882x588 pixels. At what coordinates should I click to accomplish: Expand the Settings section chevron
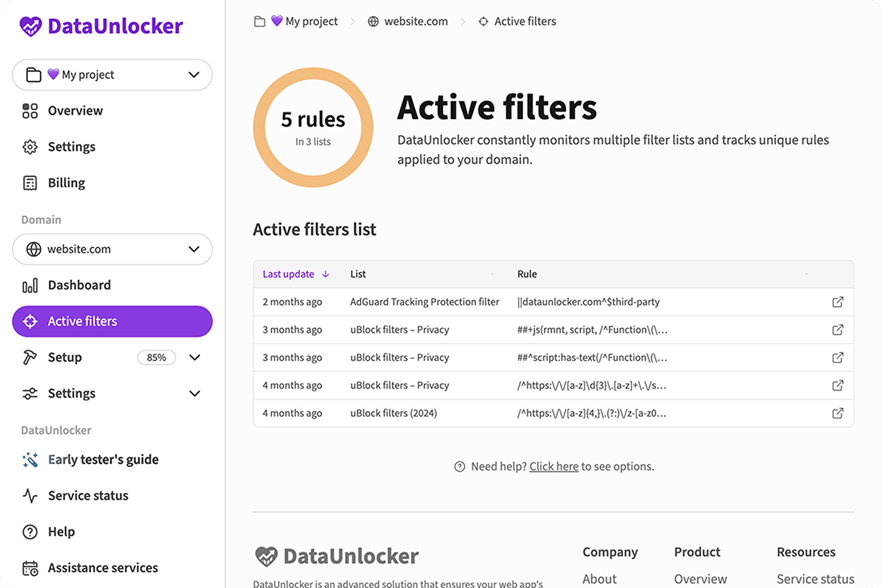195,393
